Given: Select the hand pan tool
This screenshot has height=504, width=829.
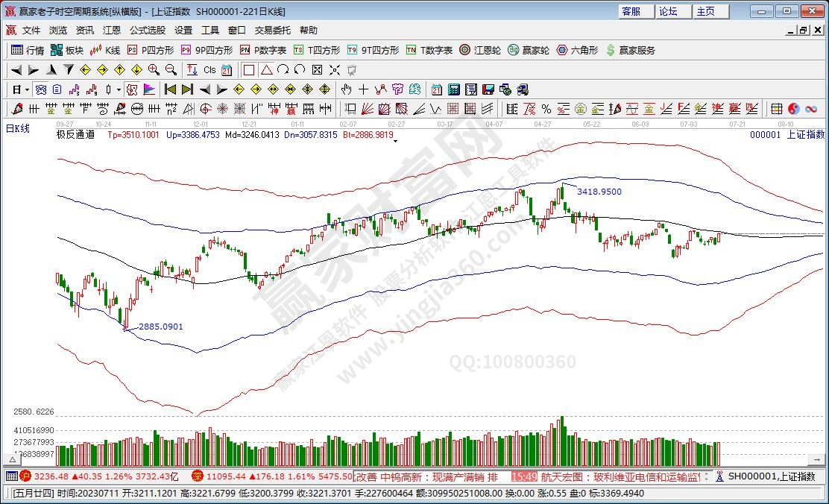Looking at the screenshot, I should coord(346,89).
